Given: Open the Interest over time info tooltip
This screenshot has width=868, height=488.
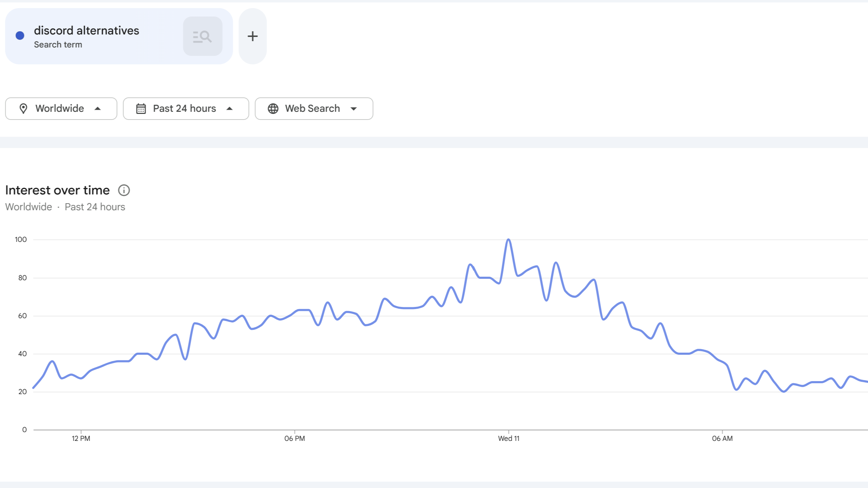Looking at the screenshot, I should coord(124,190).
